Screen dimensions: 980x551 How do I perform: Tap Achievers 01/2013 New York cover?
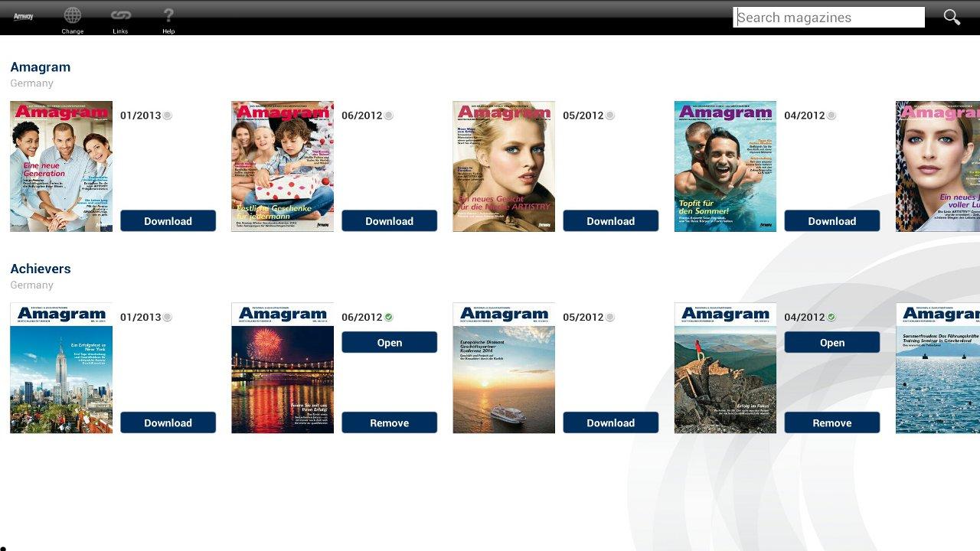pos(61,368)
